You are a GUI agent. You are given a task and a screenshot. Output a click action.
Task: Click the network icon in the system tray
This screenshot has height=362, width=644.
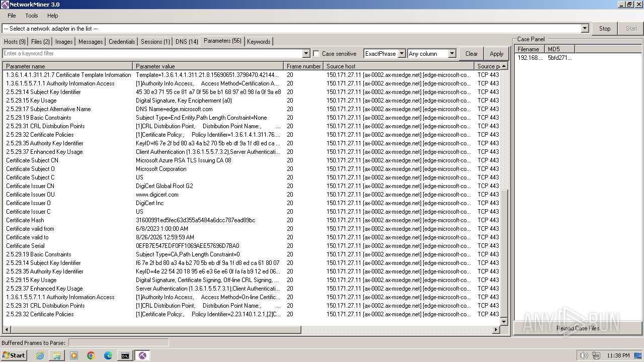point(596,355)
